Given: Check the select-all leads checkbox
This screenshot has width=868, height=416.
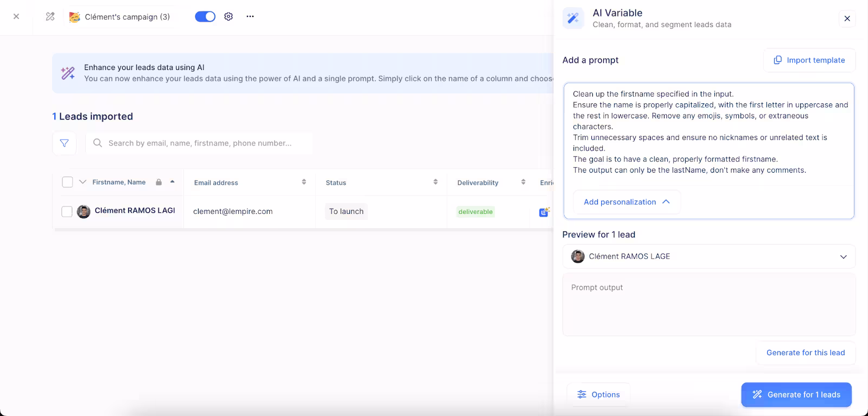Looking at the screenshot, I should 67,182.
